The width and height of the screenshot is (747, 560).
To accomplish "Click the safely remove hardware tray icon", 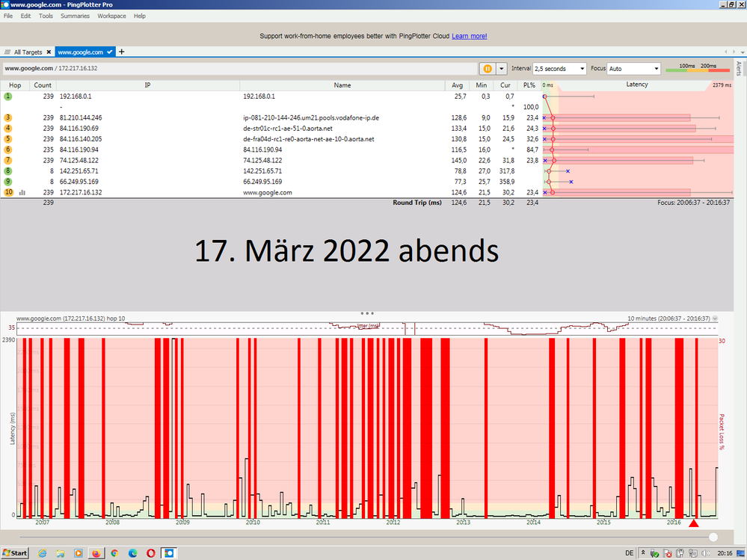I will [x=655, y=554].
